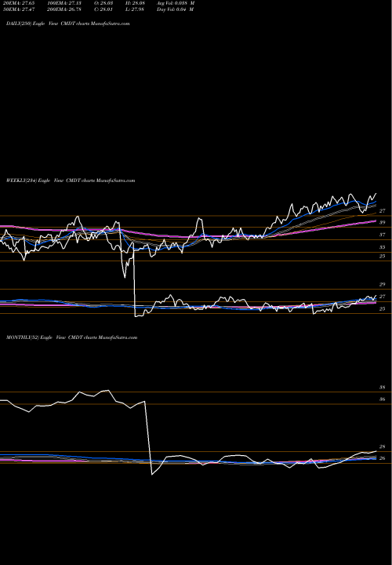Click the 29 axis label on weekly chart

coord(383,284)
